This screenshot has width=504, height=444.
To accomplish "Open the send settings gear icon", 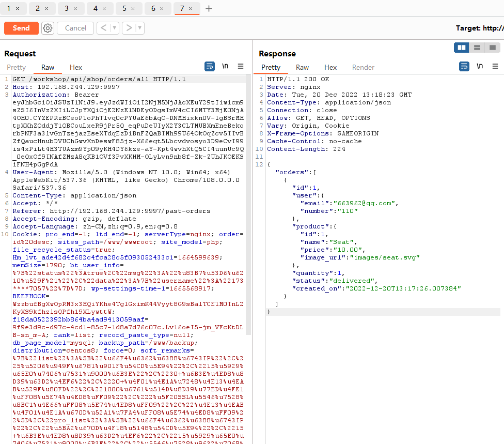I will 48,28.
